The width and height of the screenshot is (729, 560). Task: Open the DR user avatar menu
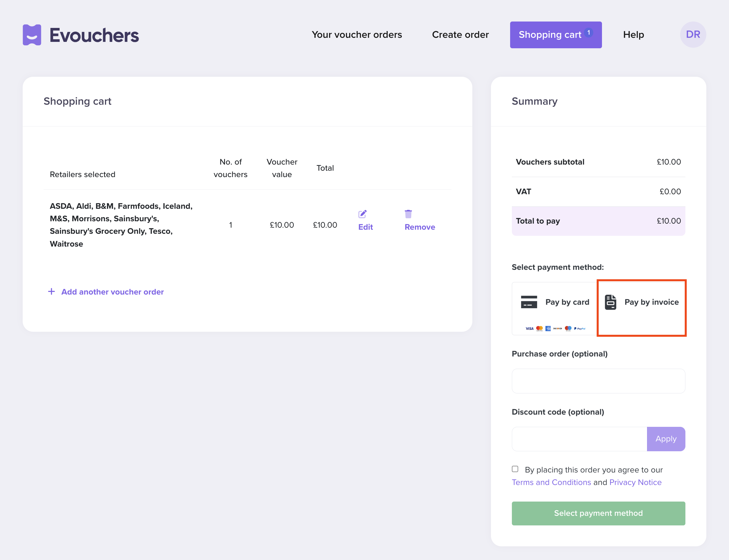693,35
